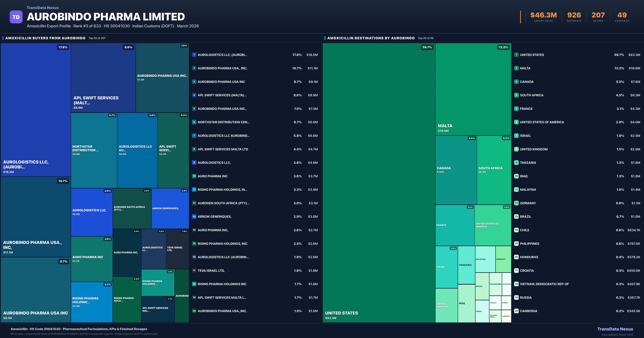Click the rank 7 badge beside ISRAEL
Viewport: 644px width, 338px height.
pyautogui.click(x=516, y=135)
